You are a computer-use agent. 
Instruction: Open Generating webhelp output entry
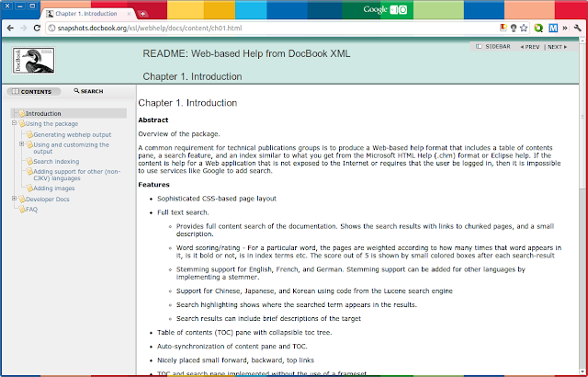(x=72, y=134)
